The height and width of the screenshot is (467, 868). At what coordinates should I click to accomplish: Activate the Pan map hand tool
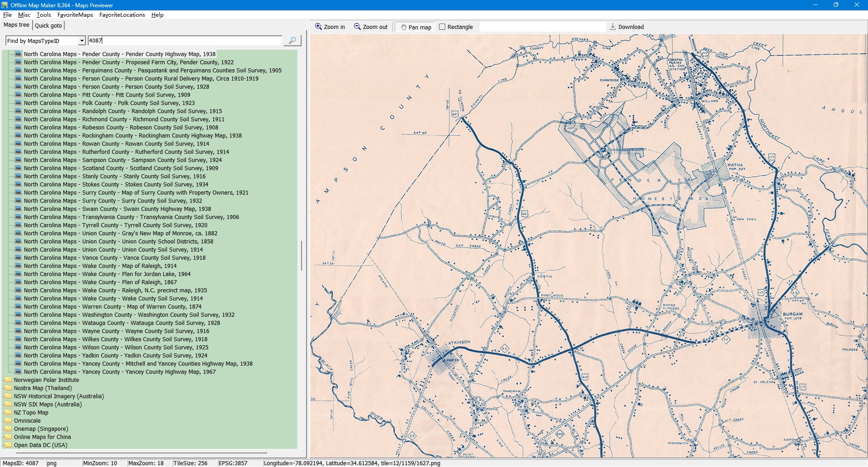click(x=415, y=27)
